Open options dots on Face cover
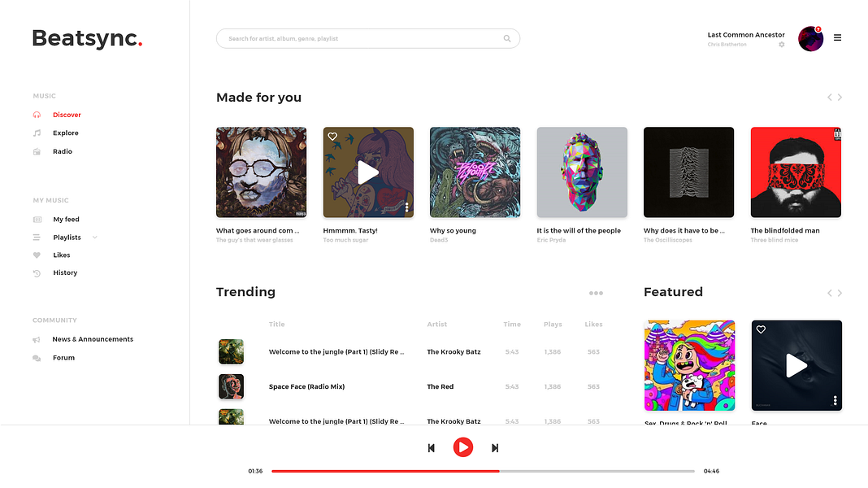 click(x=835, y=400)
